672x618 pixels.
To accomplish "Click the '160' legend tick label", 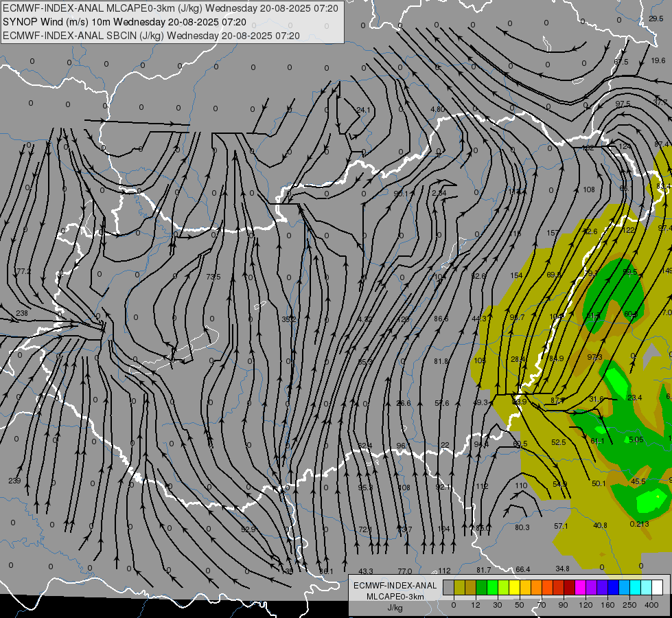I will pyautogui.click(x=607, y=605).
